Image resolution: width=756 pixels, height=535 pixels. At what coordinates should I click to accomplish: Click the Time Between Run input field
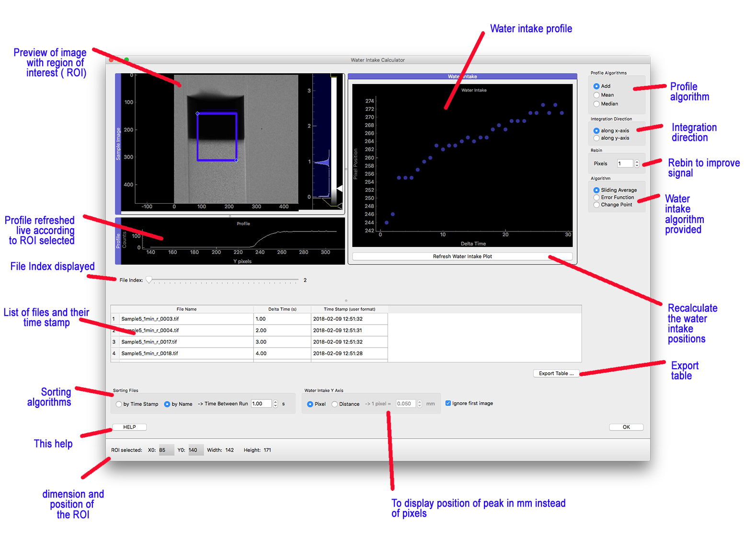pyautogui.click(x=261, y=404)
